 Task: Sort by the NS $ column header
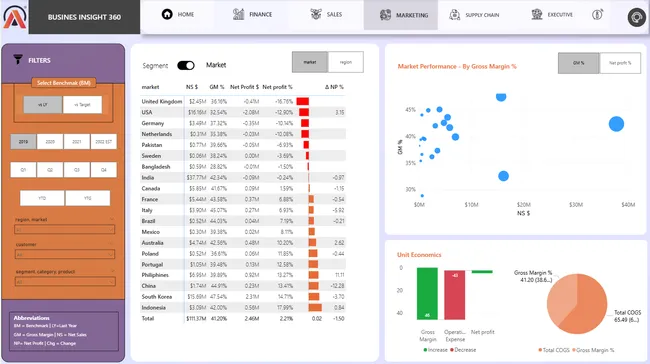pyautogui.click(x=192, y=87)
